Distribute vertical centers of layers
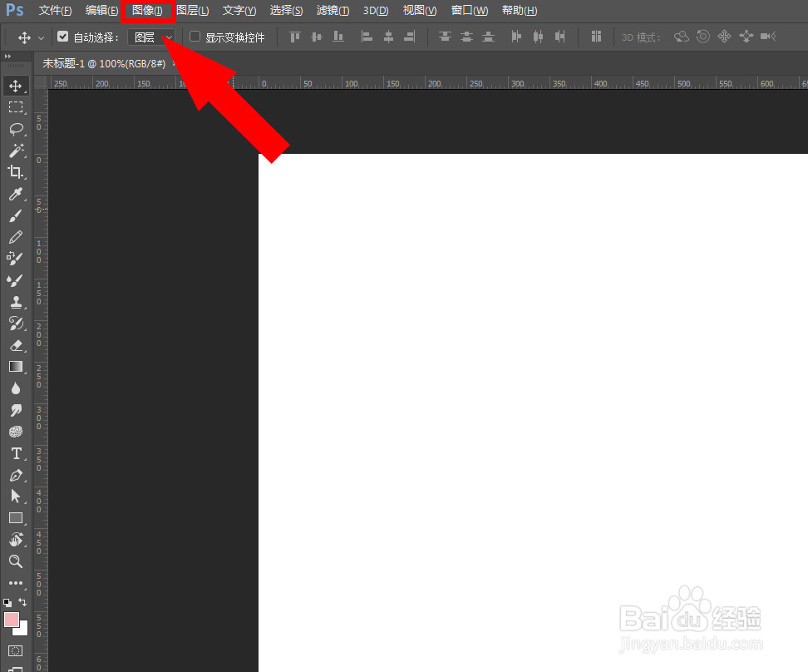The image size is (808, 672). (x=466, y=37)
